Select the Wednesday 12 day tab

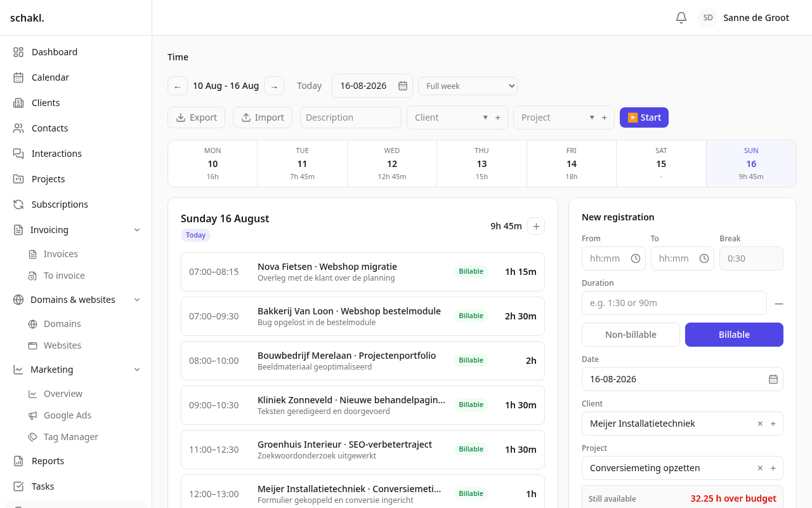coord(392,164)
